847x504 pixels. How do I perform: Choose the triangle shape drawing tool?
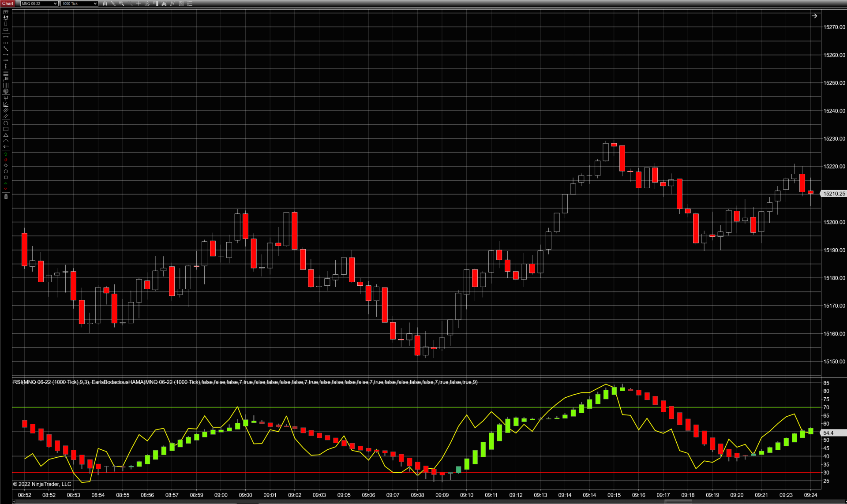click(6, 135)
